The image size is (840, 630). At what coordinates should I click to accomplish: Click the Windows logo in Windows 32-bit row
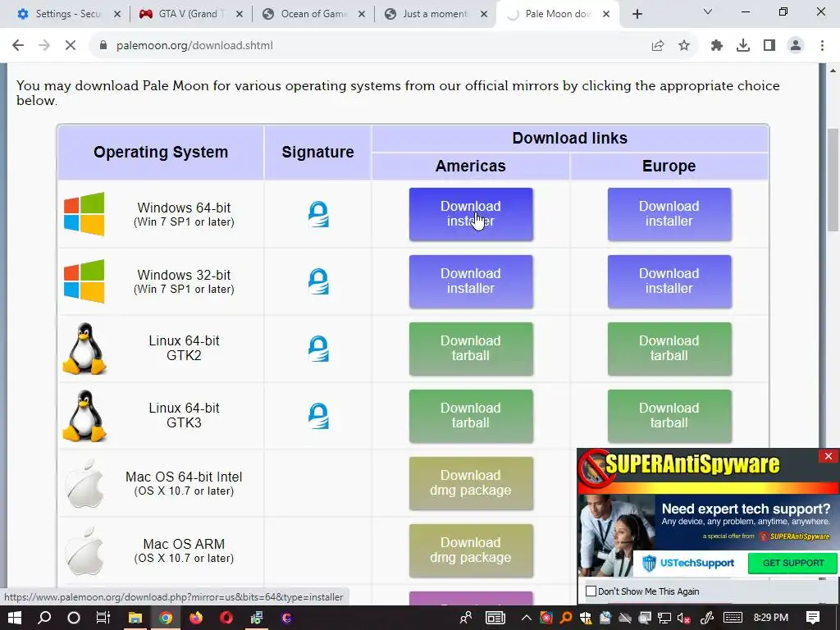tap(84, 281)
